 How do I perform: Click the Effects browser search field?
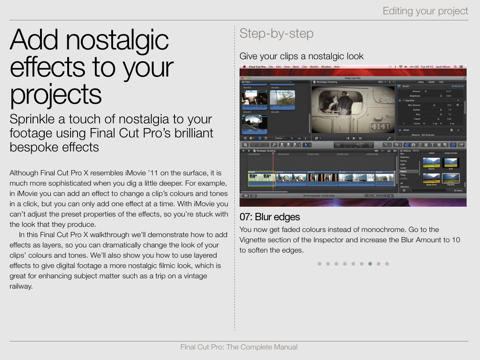429,190
